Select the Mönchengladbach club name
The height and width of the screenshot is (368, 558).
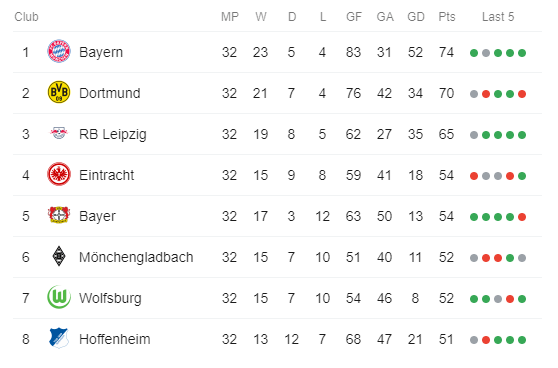point(136,257)
